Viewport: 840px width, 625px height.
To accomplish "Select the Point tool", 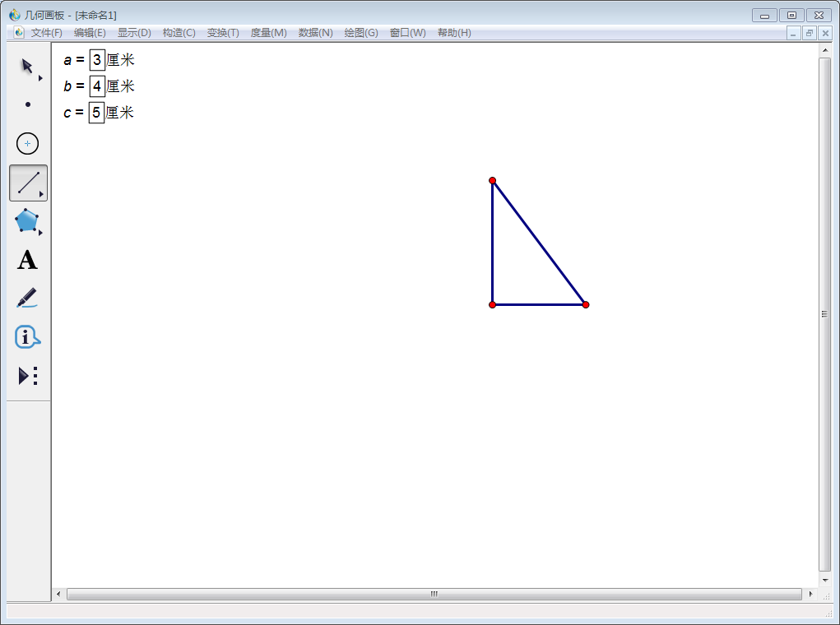I will 28,104.
